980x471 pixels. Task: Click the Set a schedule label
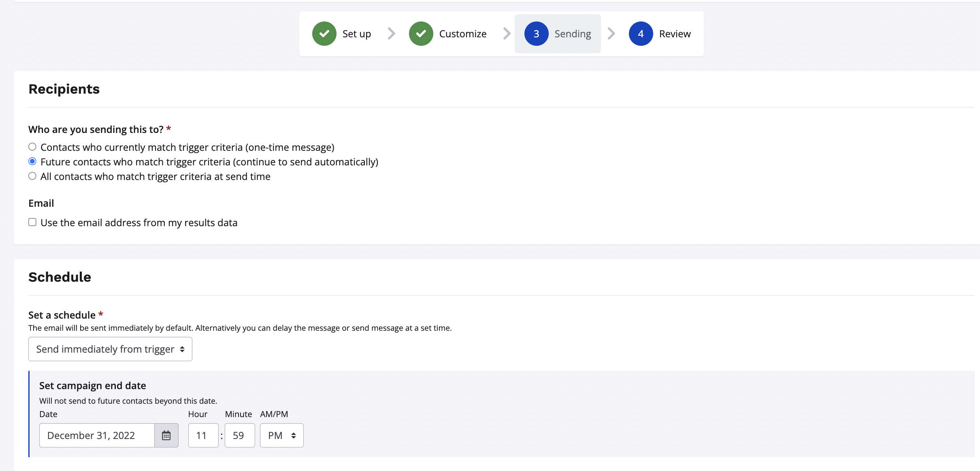coord(62,315)
